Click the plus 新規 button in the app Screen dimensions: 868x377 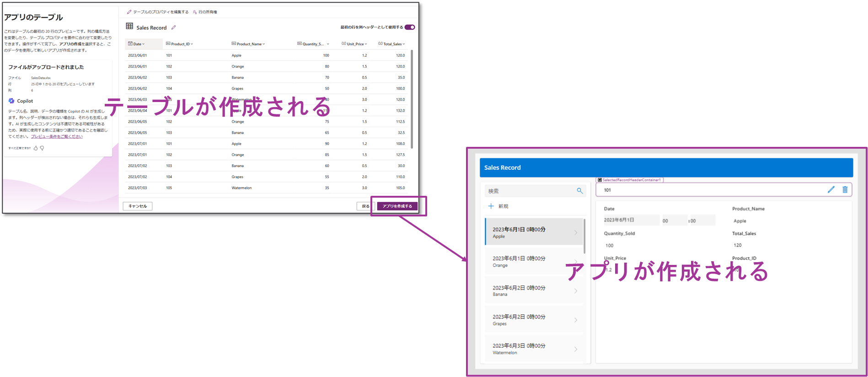[x=498, y=206]
